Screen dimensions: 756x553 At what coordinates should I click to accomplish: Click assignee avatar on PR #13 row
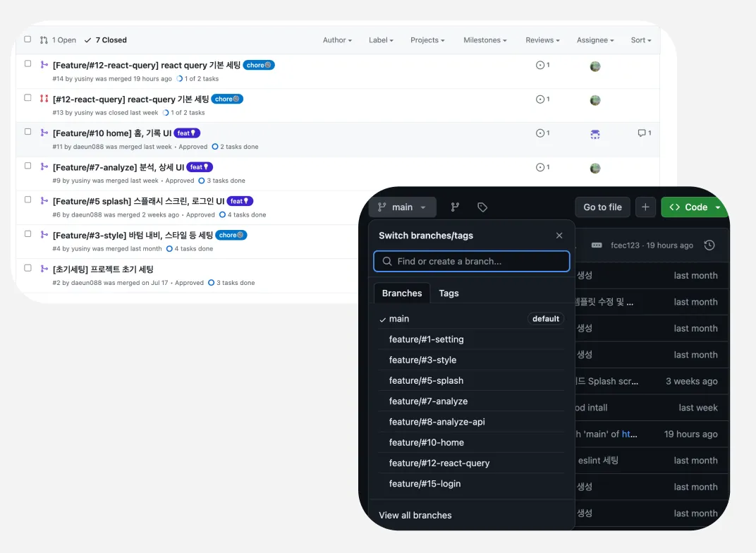click(595, 100)
